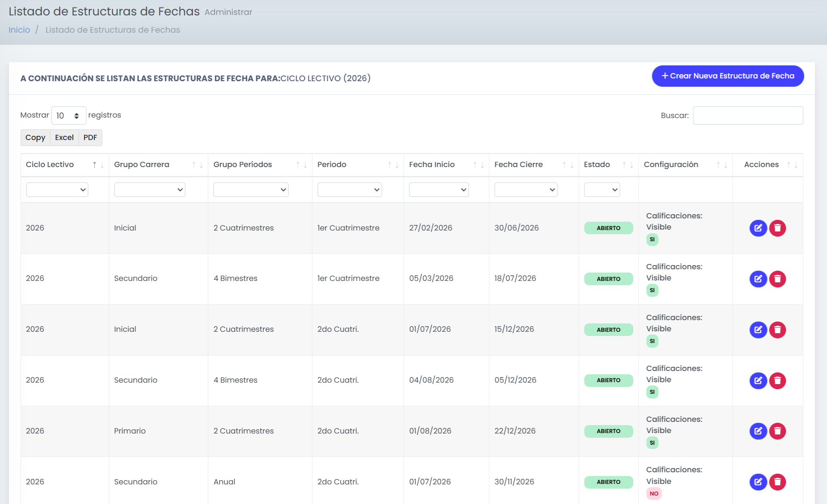Edit the Primario 2do Cuatri. row

click(758, 431)
